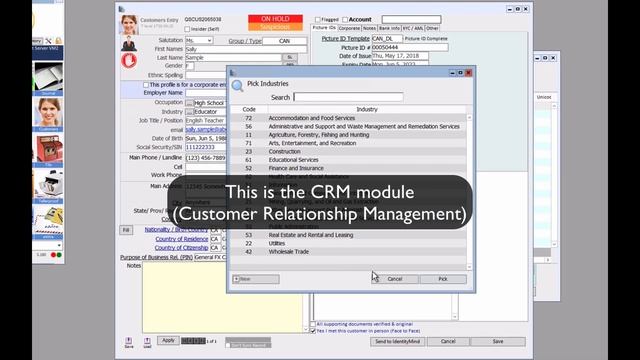Switch to the Notes tab
The height and width of the screenshot is (360, 640).
(x=369, y=28)
